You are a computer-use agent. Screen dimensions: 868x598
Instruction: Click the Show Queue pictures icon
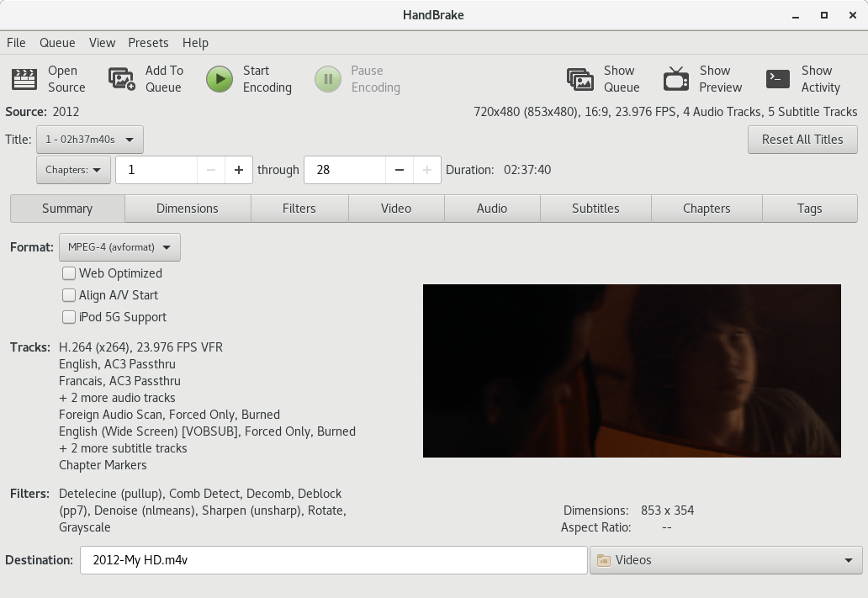tap(580, 79)
